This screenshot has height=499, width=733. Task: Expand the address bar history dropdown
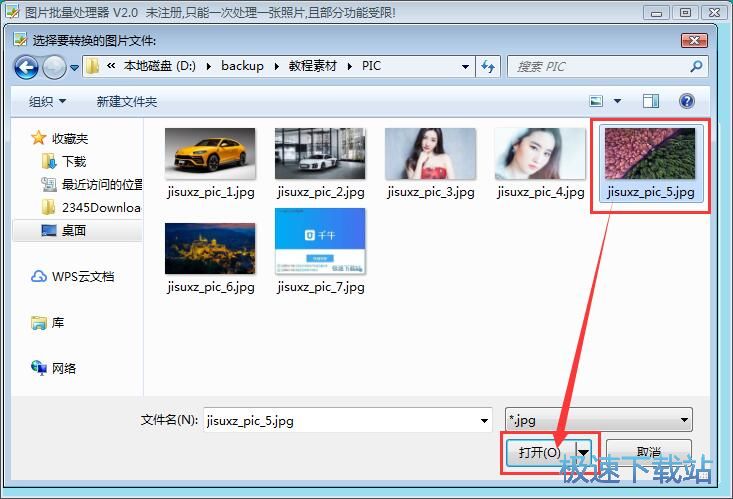[465, 66]
